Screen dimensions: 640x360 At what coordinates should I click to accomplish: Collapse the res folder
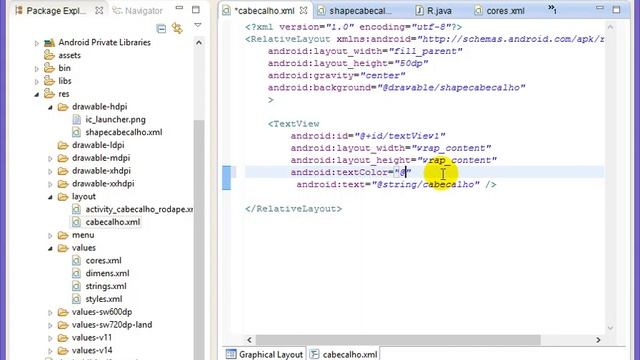tap(37, 94)
